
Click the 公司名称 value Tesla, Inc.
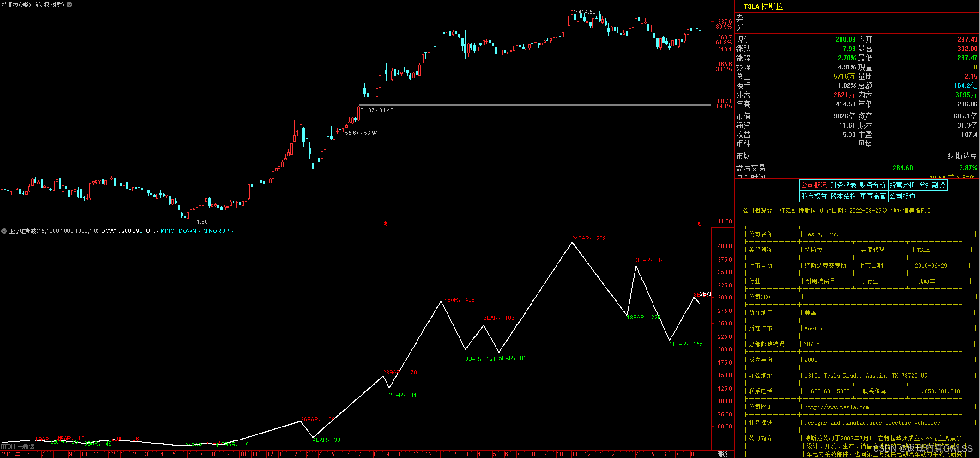(822, 234)
